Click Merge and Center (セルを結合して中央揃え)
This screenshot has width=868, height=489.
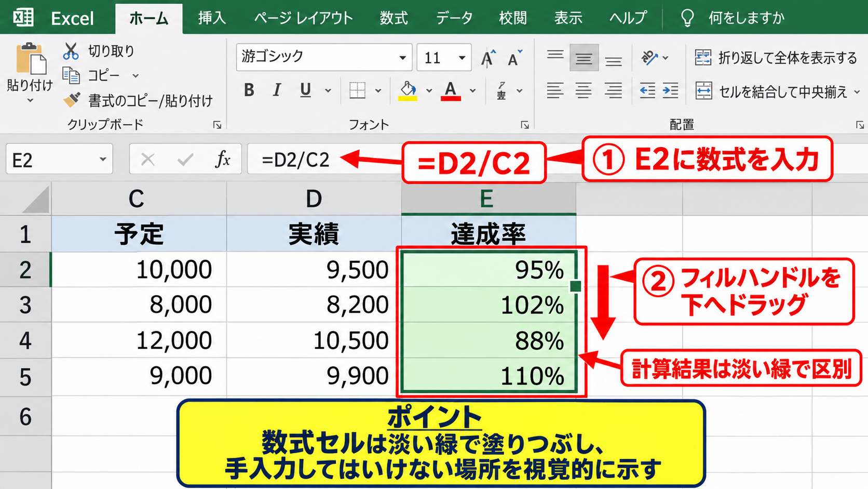[771, 91]
